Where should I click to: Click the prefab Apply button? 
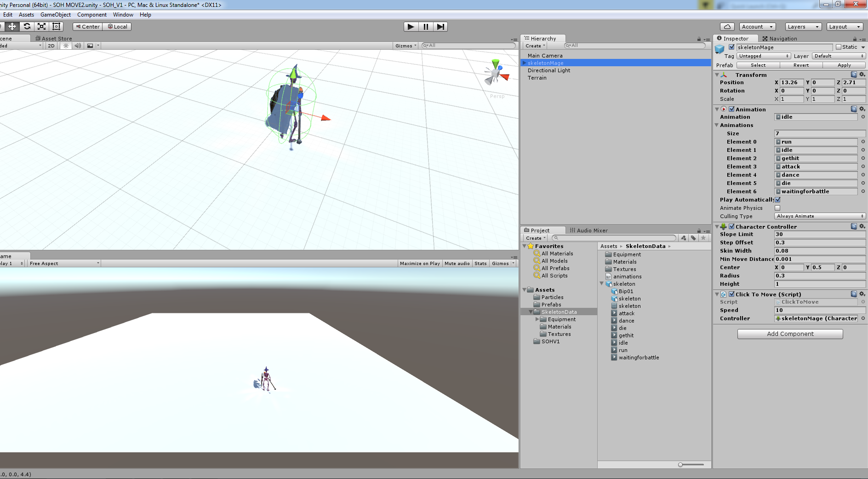[x=844, y=65]
